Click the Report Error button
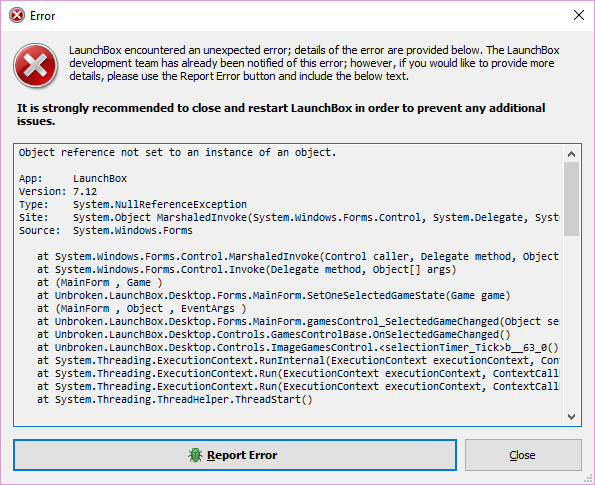595x485 pixels. pos(235,455)
